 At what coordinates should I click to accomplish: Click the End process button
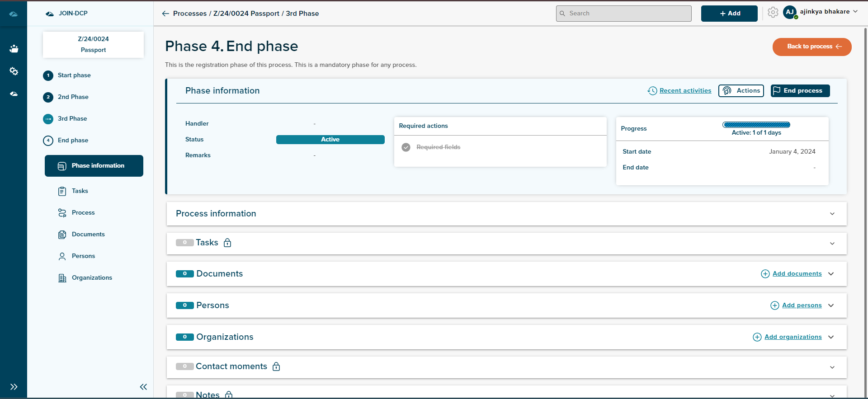point(800,91)
